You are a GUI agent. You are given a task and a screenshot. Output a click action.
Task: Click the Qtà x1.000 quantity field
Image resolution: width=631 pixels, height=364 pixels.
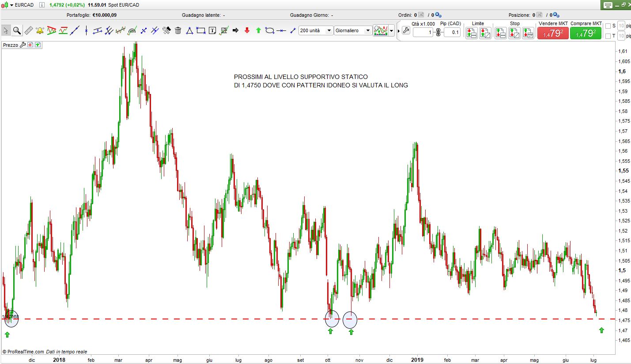(423, 32)
